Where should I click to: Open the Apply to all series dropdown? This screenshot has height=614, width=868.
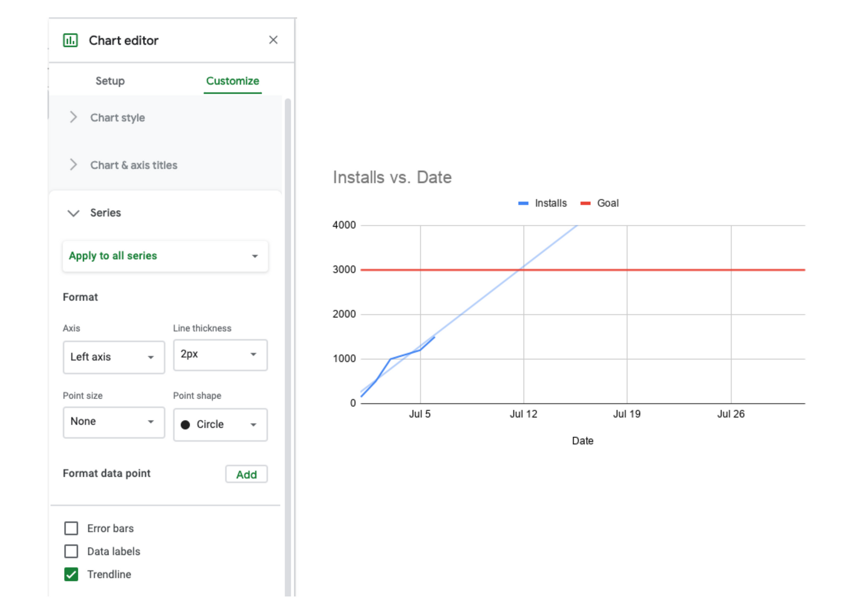[165, 256]
